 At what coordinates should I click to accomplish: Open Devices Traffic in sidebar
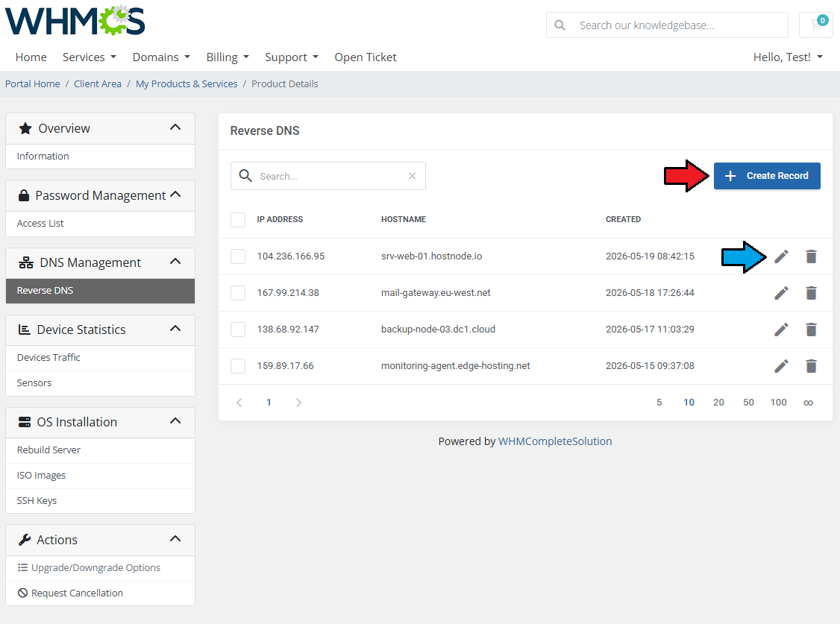click(100, 358)
